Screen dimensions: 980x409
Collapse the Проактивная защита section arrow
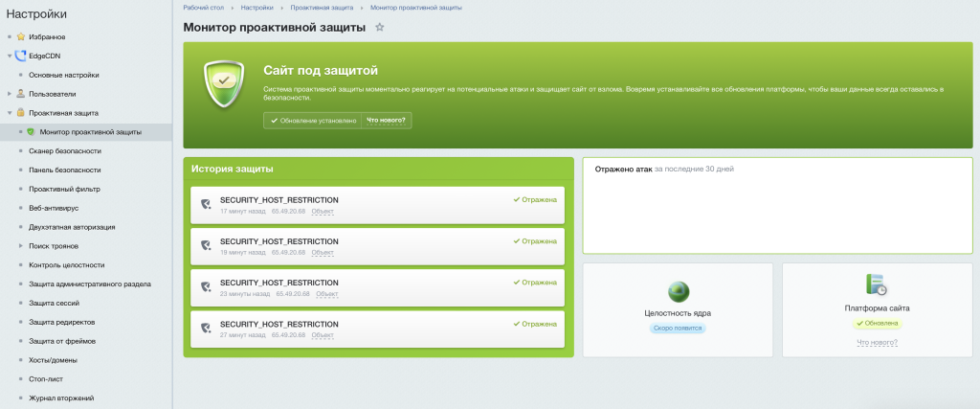click(x=10, y=113)
